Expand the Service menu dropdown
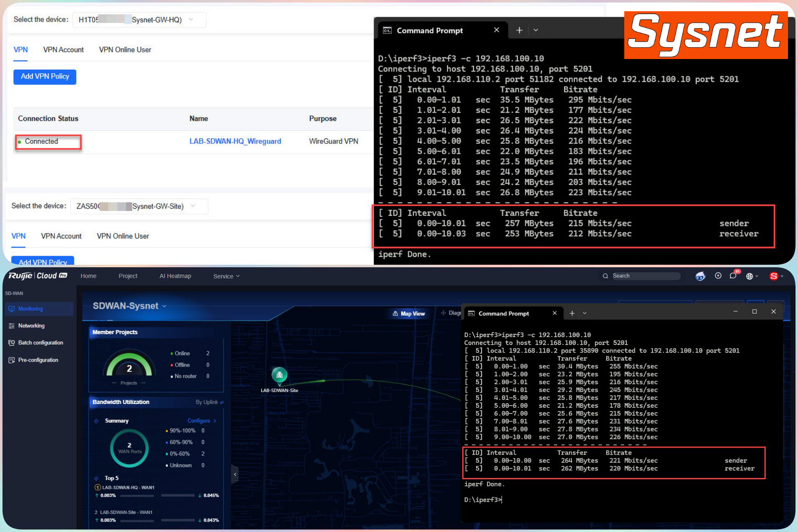798x532 pixels. 227,276
